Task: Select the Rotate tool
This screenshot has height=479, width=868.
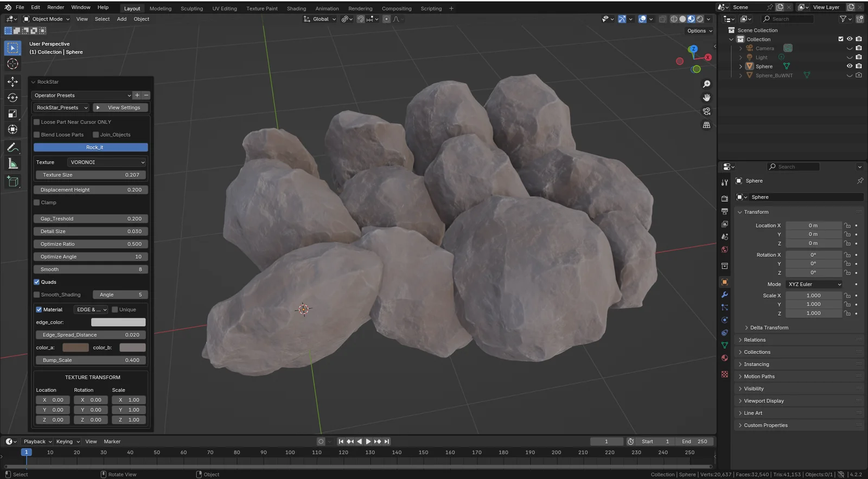Action: click(12, 98)
